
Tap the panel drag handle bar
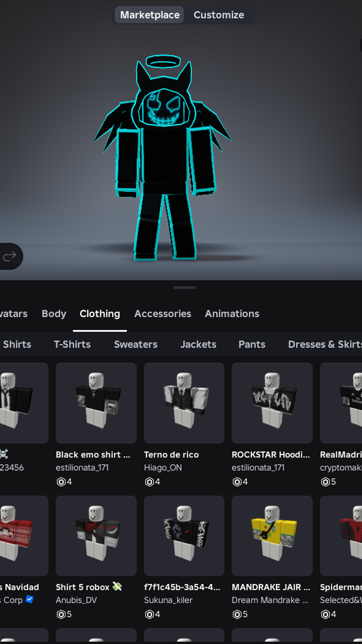coord(184,287)
